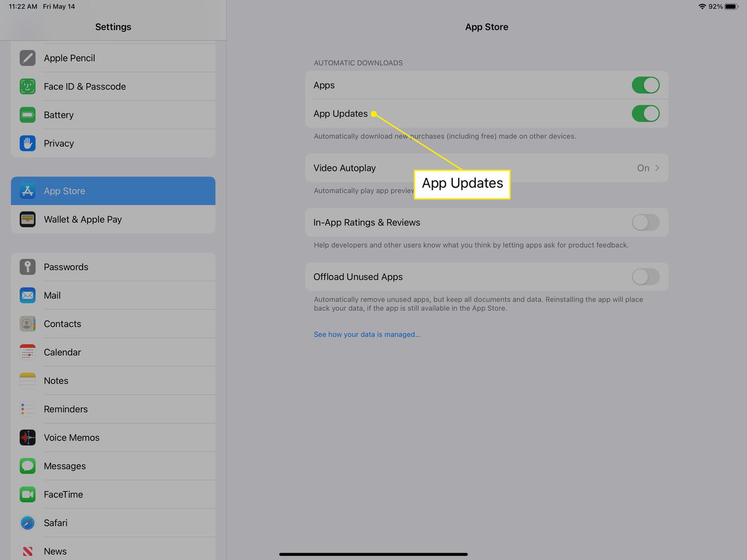
Task: Open the Voice Memos icon
Action: 27,437
